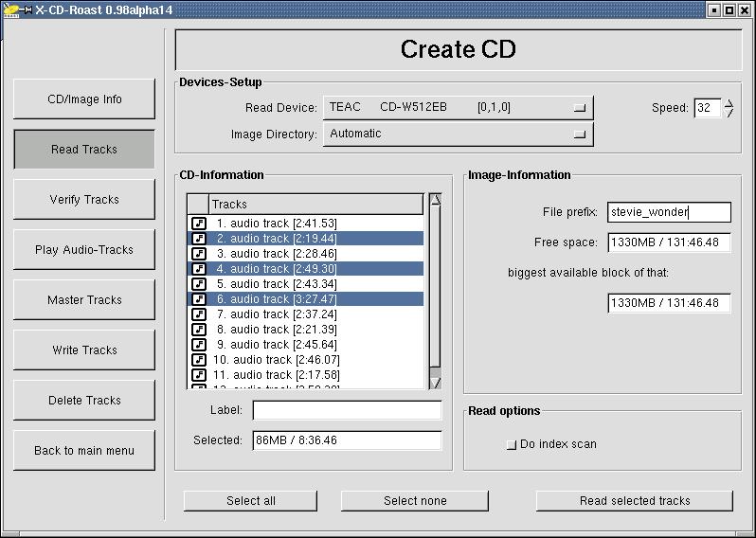Image resolution: width=756 pixels, height=538 pixels.
Task: Switch to Read Tracks section
Action: tap(84, 149)
